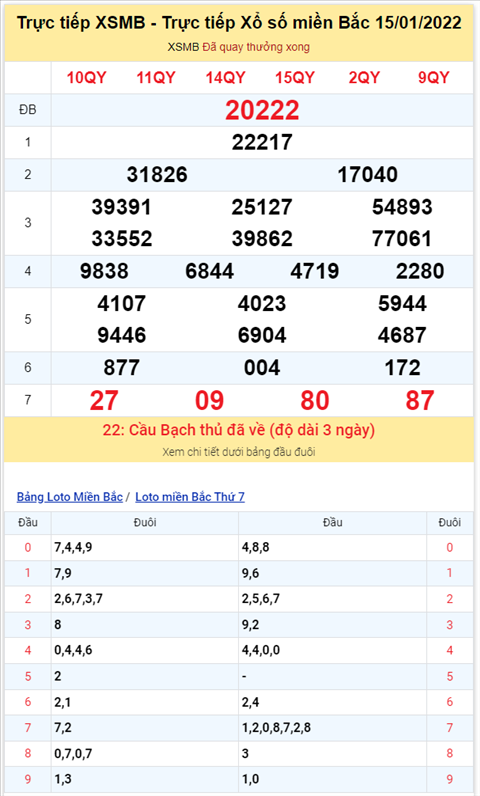This screenshot has width=480, height=796.
Task: Click the page title Trực tiếp XSMB heading
Action: (239, 23)
